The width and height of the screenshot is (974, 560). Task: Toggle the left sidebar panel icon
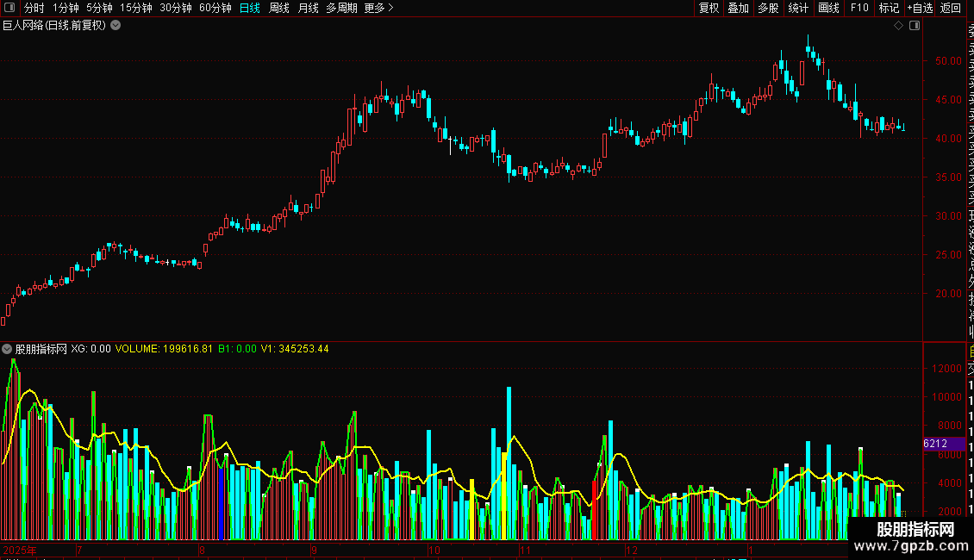tap(9, 8)
